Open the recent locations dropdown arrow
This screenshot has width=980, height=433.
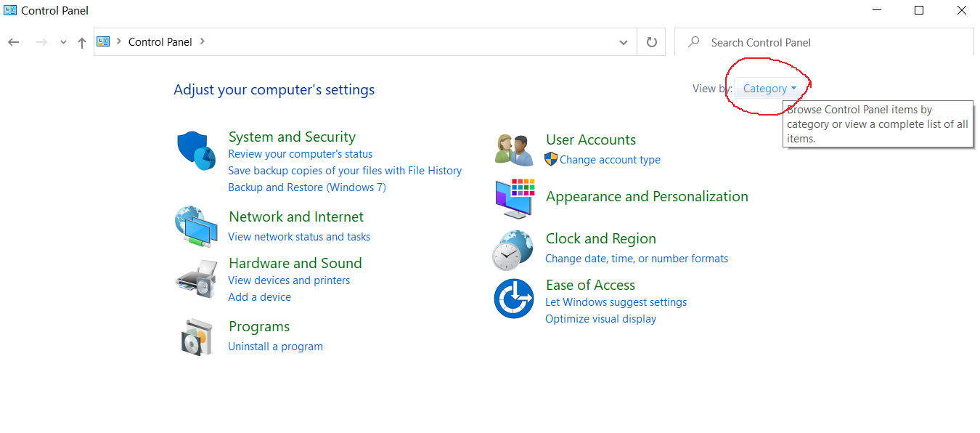click(x=63, y=42)
